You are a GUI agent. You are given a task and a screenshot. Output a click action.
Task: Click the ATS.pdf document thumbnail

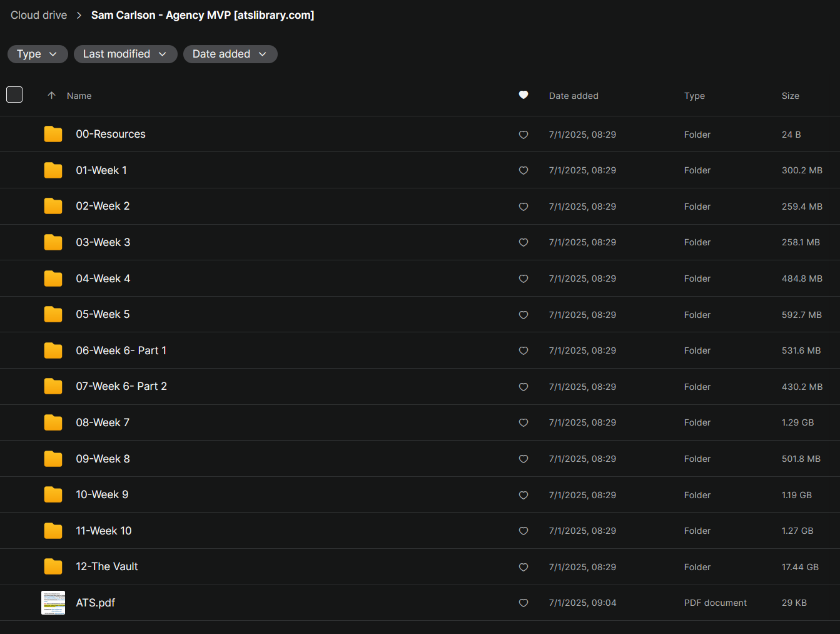pos(53,603)
